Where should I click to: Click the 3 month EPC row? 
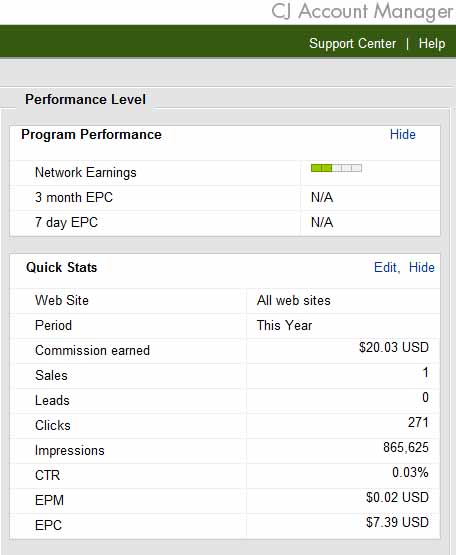pos(225,198)
